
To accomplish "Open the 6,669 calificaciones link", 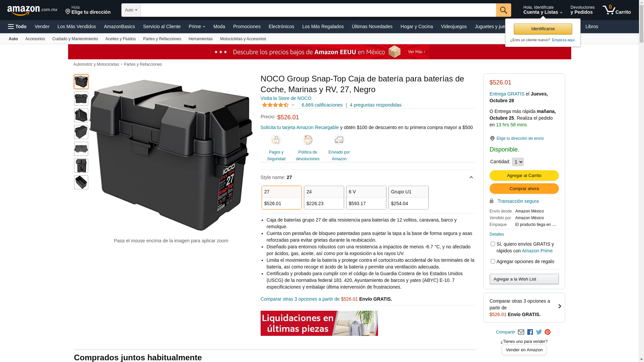I will click(322, 105).
